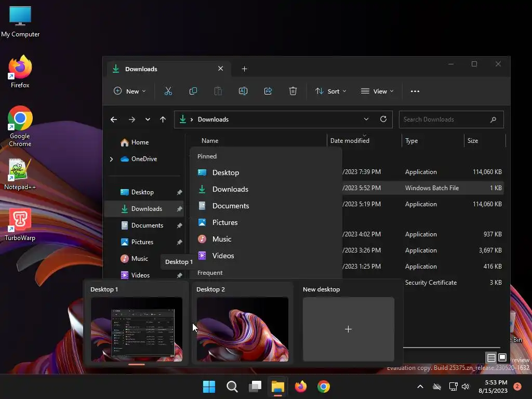The width and height of the screenshot is (532, 399).
Task: Create a New desktop
Action: 349,329
